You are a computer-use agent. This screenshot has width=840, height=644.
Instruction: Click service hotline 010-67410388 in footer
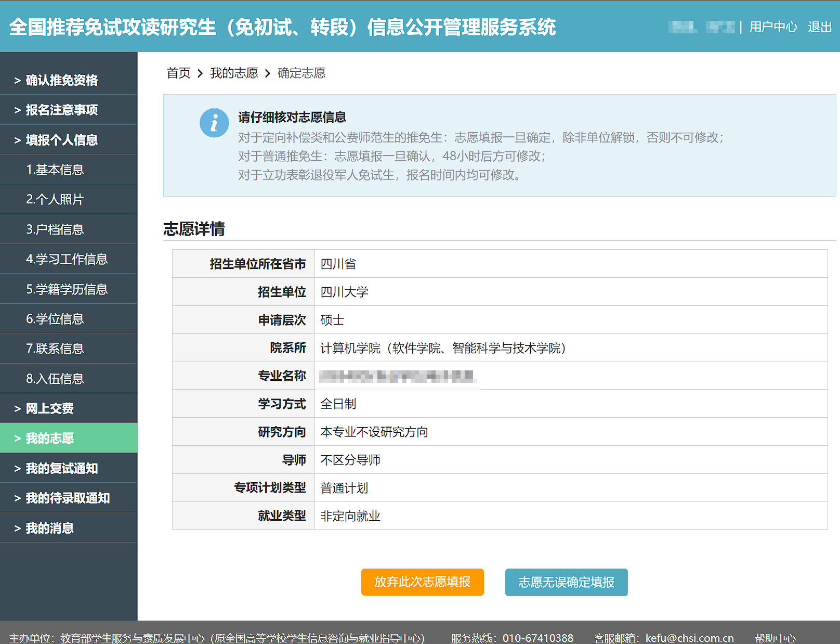tap(538, 638)
